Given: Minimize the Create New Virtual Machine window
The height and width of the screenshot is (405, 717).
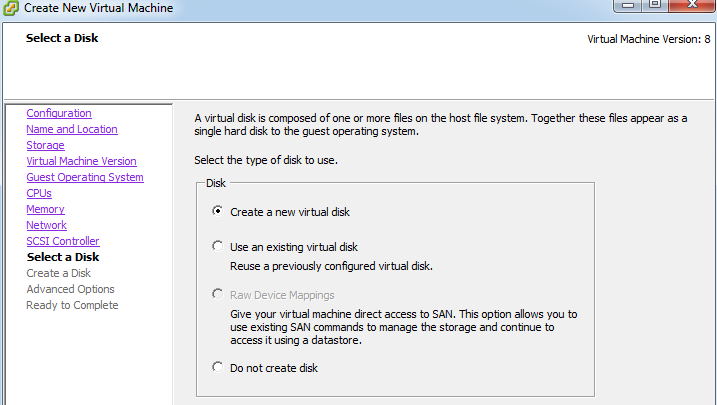Looking at the screenshot, I should tap(627, 5).
